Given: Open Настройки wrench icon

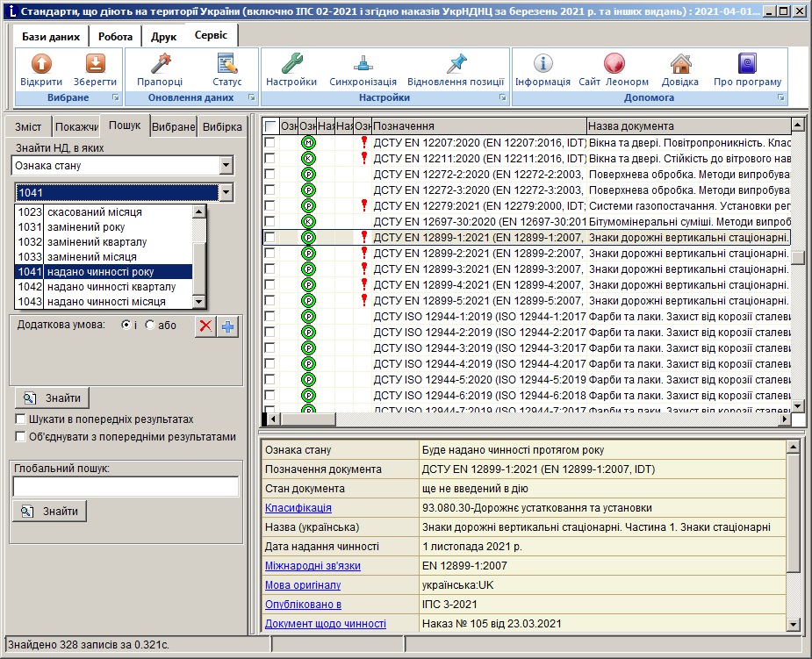Looking at the screenshot, I should 291,64.
